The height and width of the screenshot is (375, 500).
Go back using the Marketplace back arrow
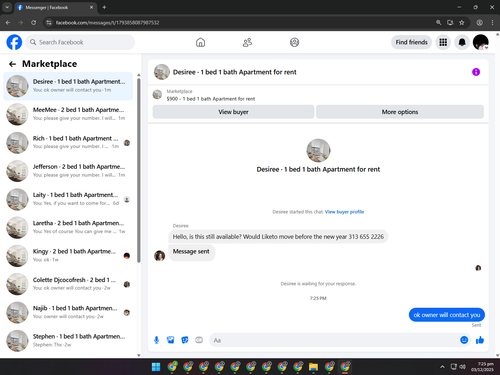pyautogui.click(x=12, y=64)
